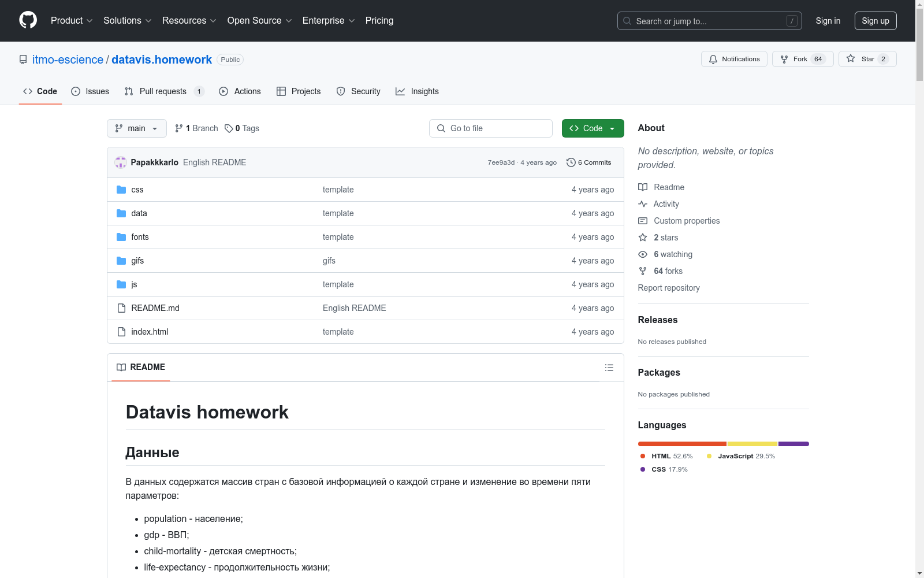Click the js folder icon
Image resolution: width=924 pixels, height=578 pixels.
pos(121,284)
